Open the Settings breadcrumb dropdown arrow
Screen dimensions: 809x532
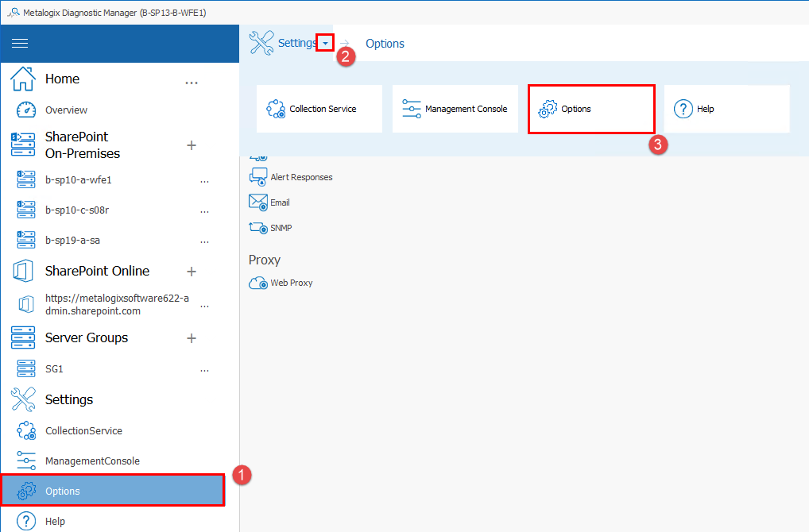click(324, 43)
